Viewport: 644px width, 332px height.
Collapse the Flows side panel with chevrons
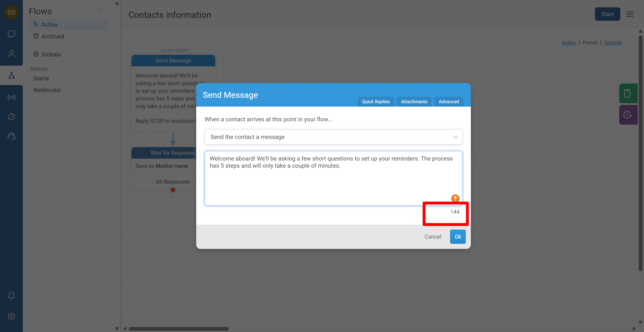click(x=100, y=11)
